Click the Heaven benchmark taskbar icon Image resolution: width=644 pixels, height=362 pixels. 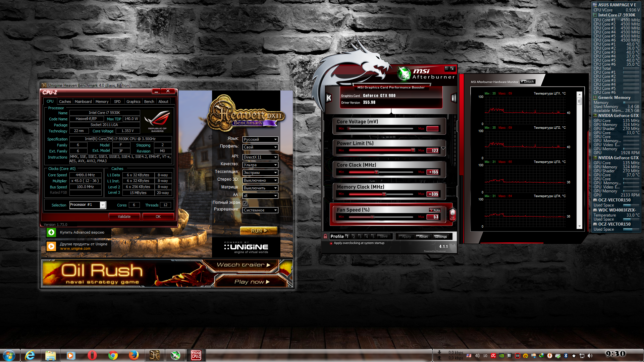154,355
